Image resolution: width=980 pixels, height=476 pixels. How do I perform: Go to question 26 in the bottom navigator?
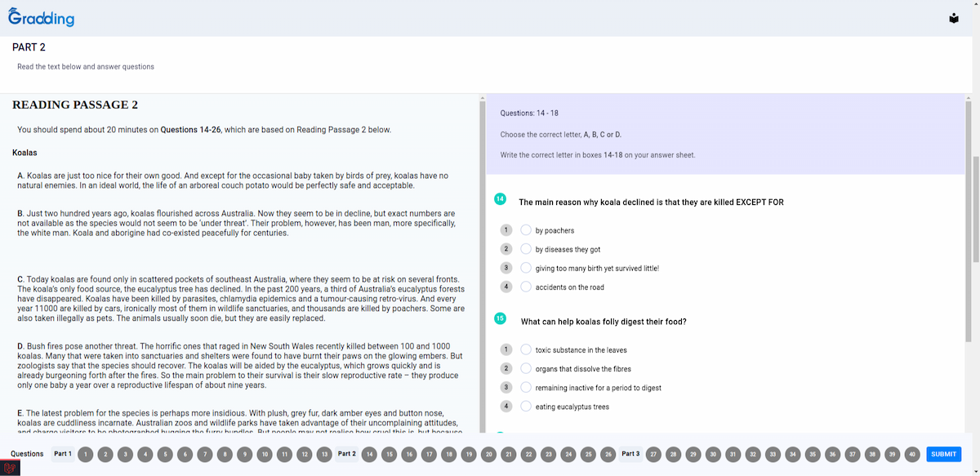pyautogui.click(x=608, y=454)
